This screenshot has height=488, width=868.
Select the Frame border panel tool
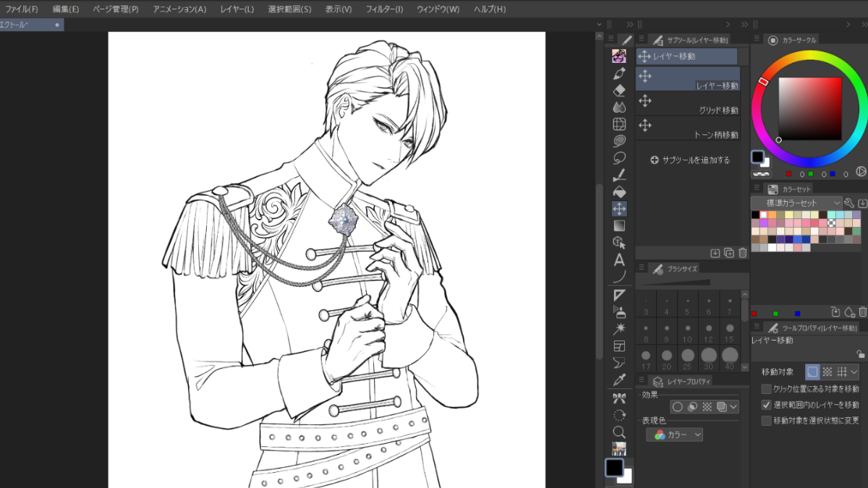click(619, 346)
